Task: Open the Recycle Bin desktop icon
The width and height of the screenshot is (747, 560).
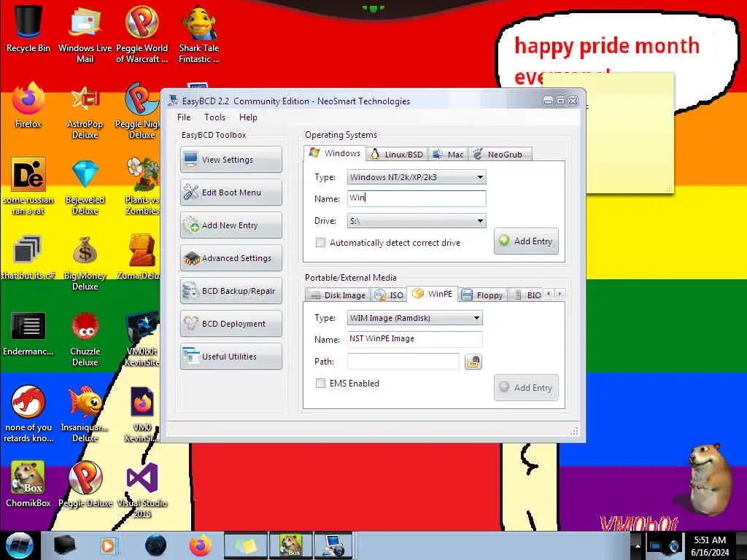Action: point(28,28)
